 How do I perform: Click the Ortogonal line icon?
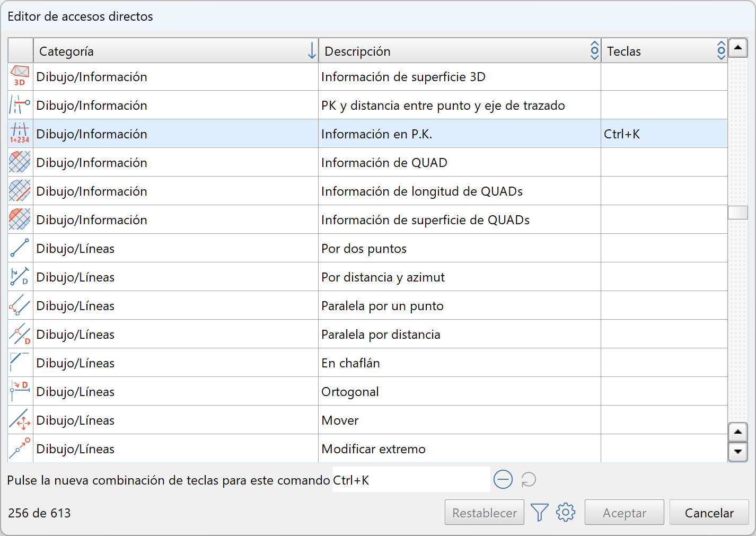click(20, 391)
